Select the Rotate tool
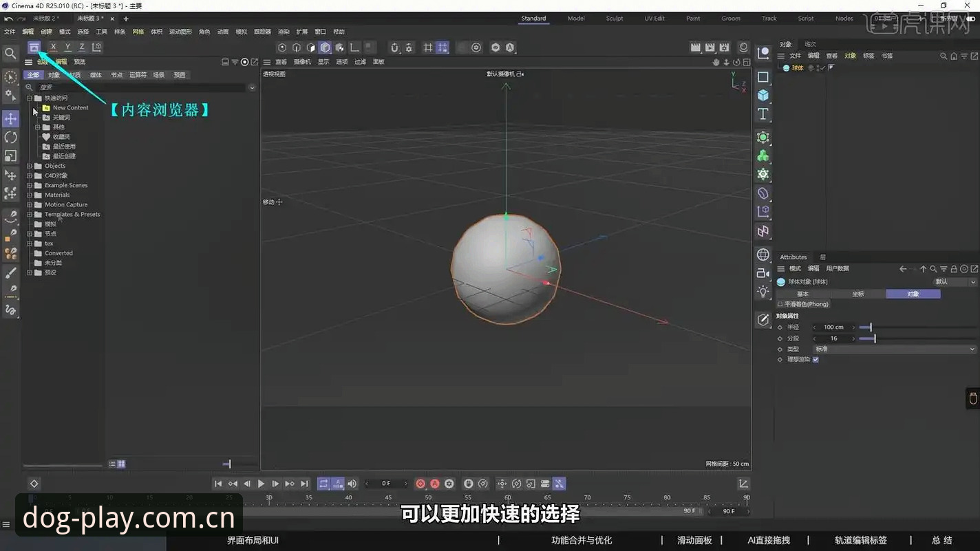Viewport: 980px width, 551px height. tap(11, 138)
